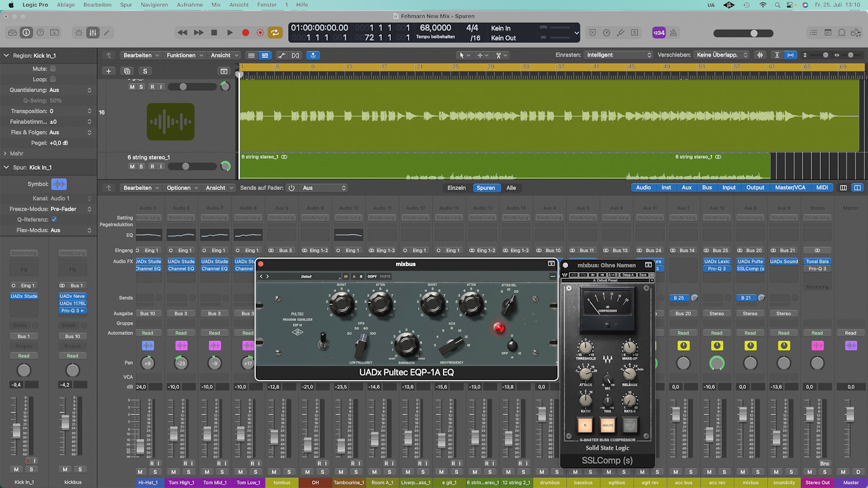The height and width of the screenshot is (488, 868).
Task: Open the Tuner icon in control bar
Action: 620,32
